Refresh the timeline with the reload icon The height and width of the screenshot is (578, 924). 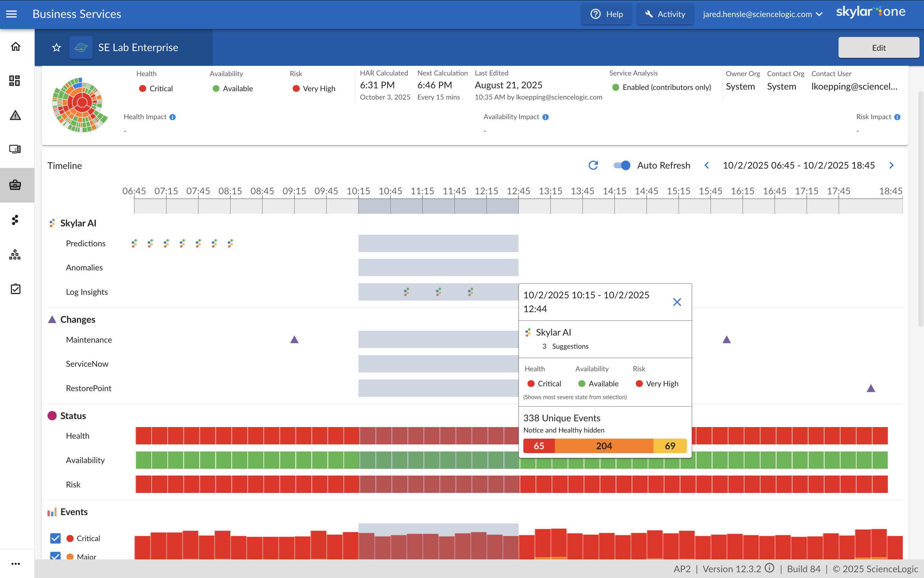[593, 165]
